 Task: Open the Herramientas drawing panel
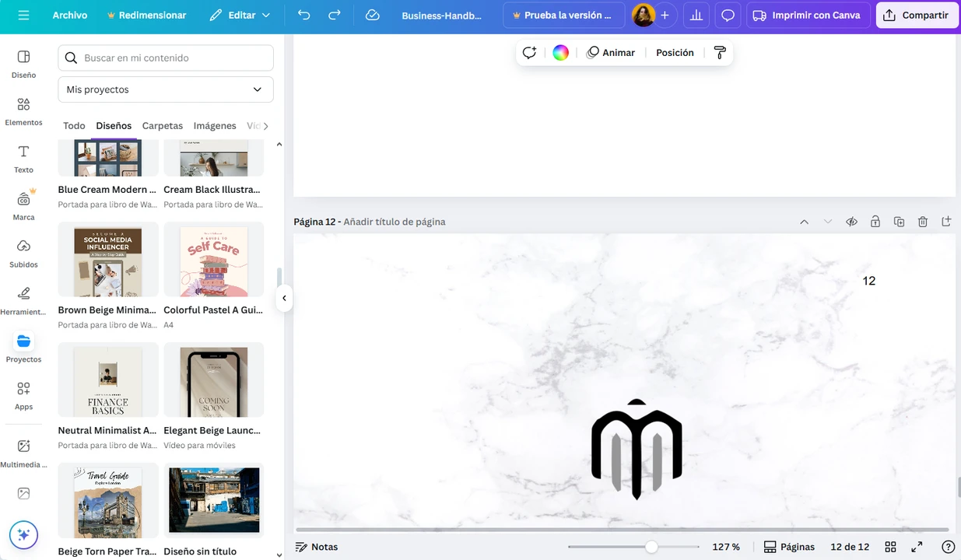pos(23,301)
